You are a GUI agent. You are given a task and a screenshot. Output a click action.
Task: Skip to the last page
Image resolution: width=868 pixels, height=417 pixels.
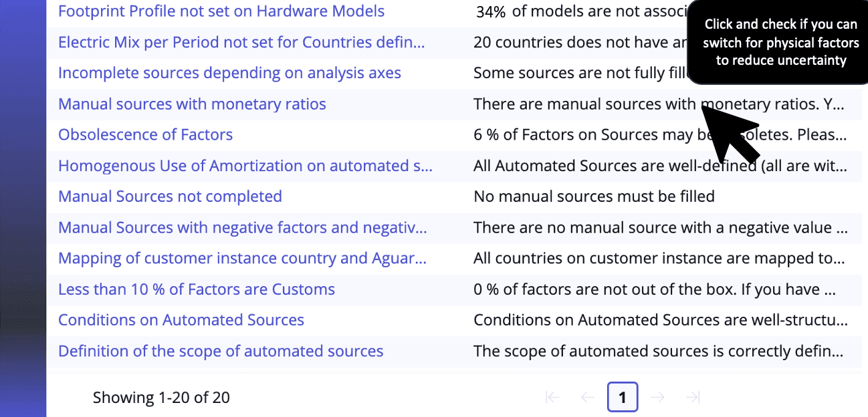(692, 397)
